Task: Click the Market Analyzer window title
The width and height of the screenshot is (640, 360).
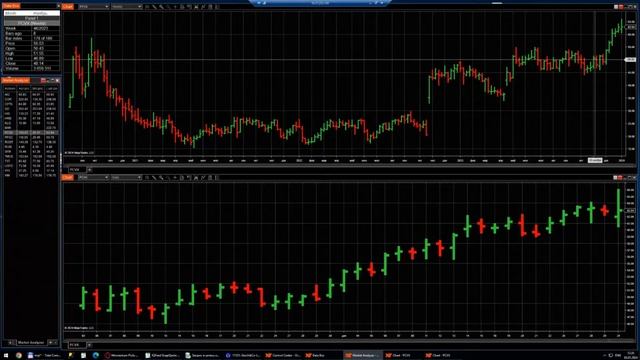Action: (16, 80)
